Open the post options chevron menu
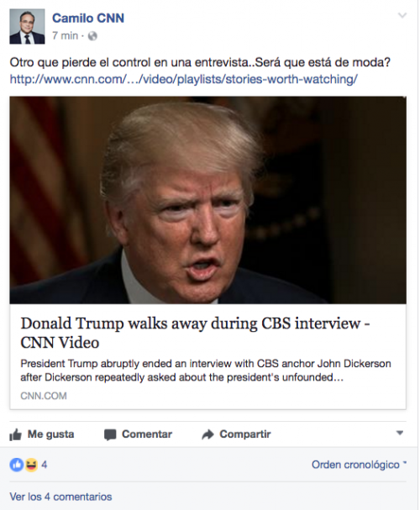 coord(402,15)
